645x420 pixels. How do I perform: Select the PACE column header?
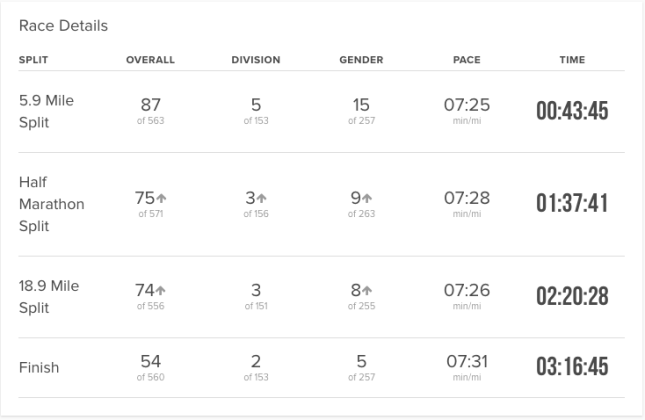click(467, 60)
